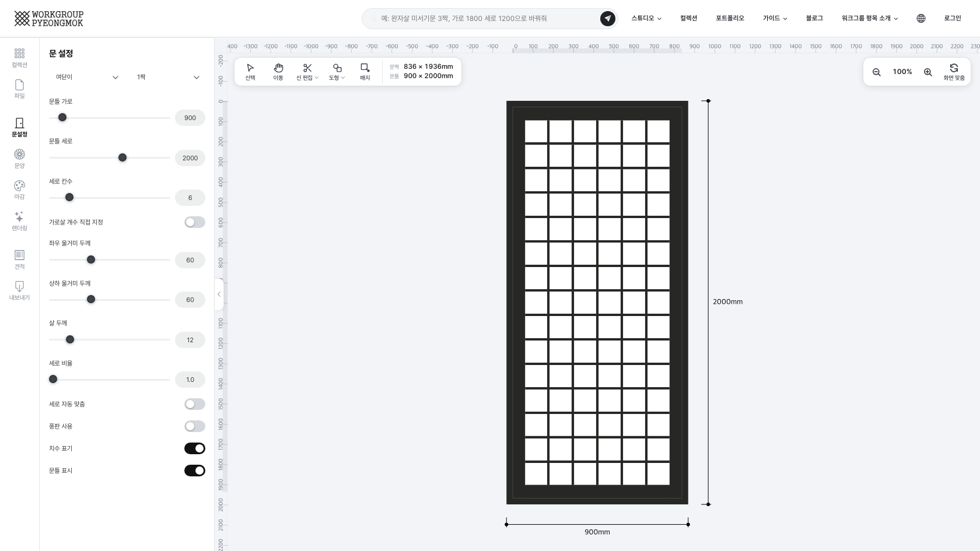Click the 100% zoom level text

pos(902,72)
